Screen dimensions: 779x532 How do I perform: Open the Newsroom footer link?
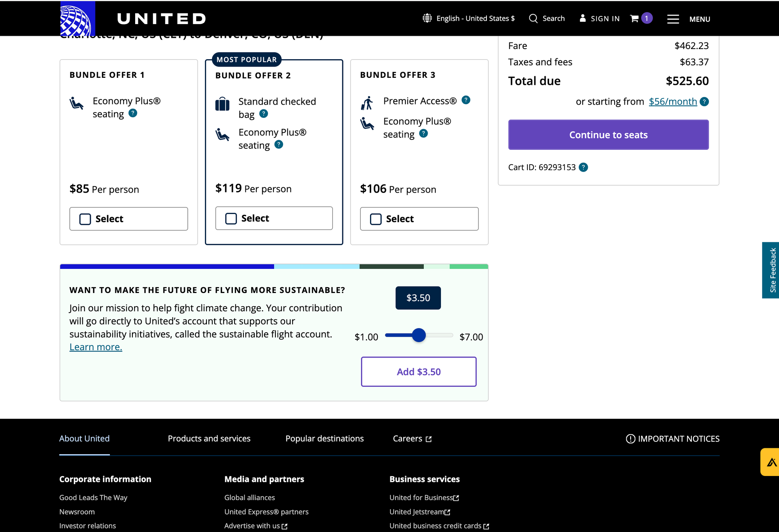[x=77, y=512]
